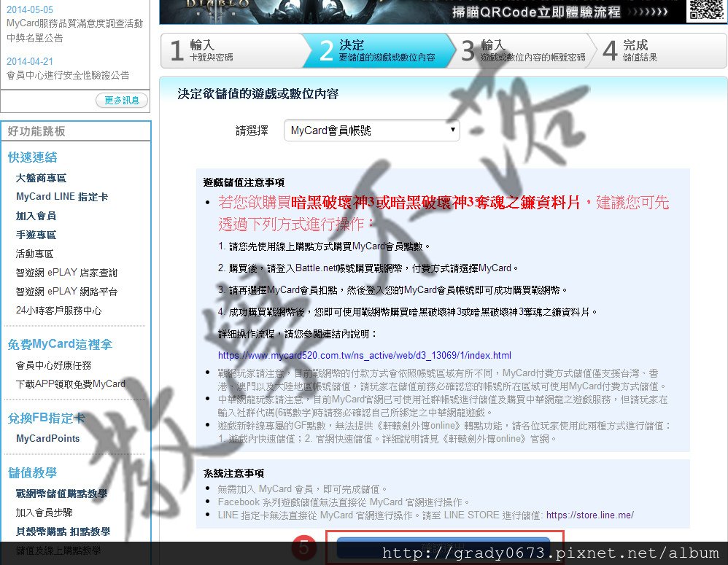
Task: Select step 2 決定 tab
Action: tap(379, 50)
